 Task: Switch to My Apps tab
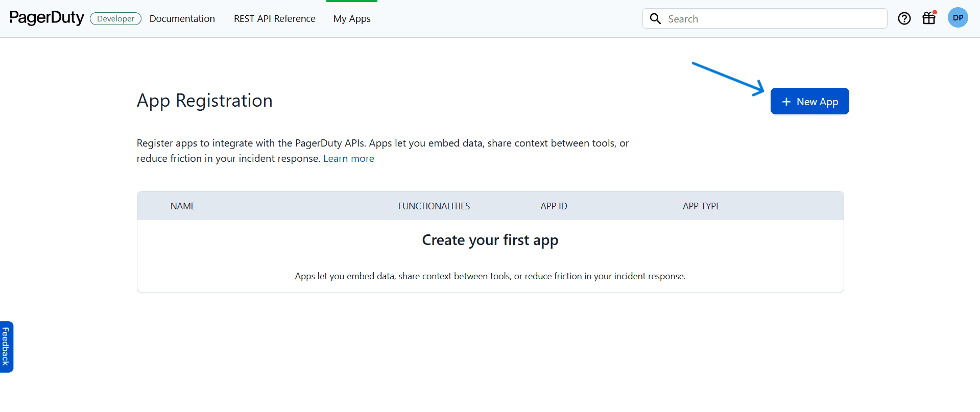[x=352, y=19]
